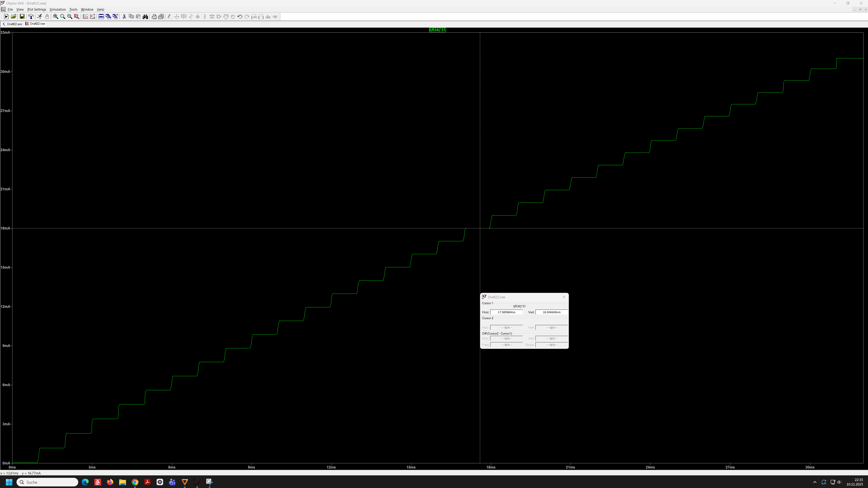Viewport: 868px width, 488px height.
Task: Click the Cascade windows icon
Action: pos(108,17)
